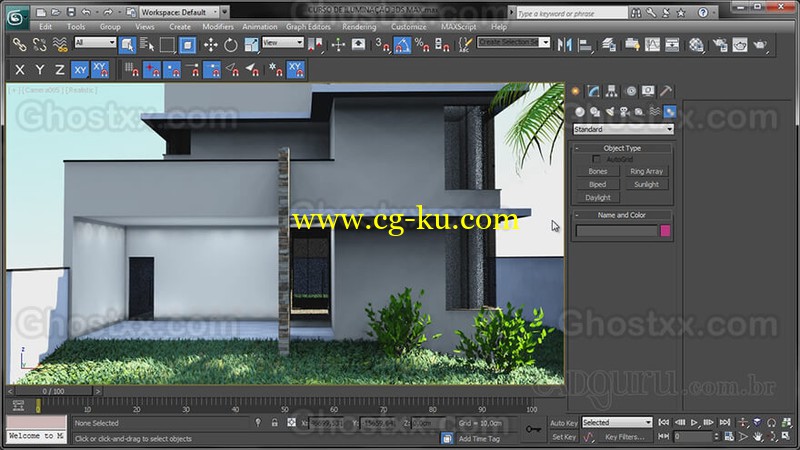The height and width of the screenshot is (450, 800).
Task: Open the Select by Name list
Action: pyautogui.click(x=147, y=45)
